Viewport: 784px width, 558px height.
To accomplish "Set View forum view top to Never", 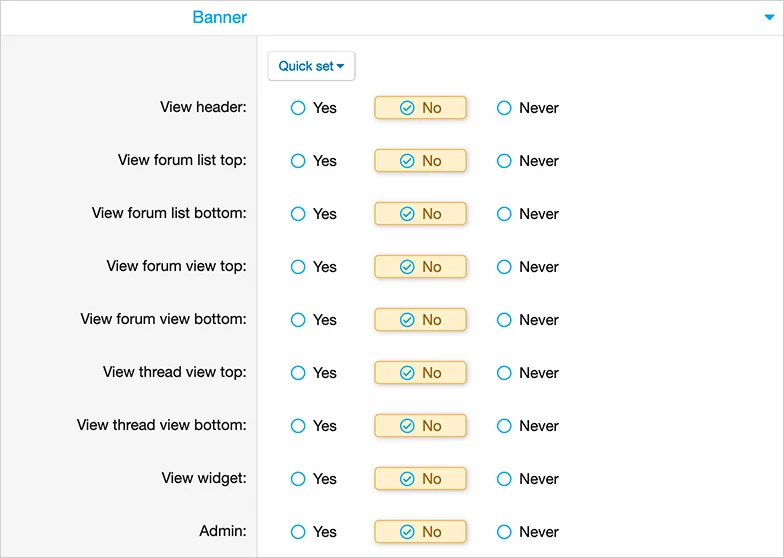I will point(504,267).
